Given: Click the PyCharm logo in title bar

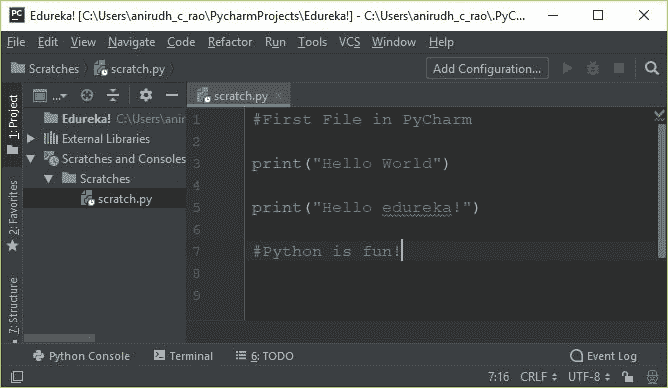Looking at the screenshot, I should pyautogui.click(x=16, y=15).
